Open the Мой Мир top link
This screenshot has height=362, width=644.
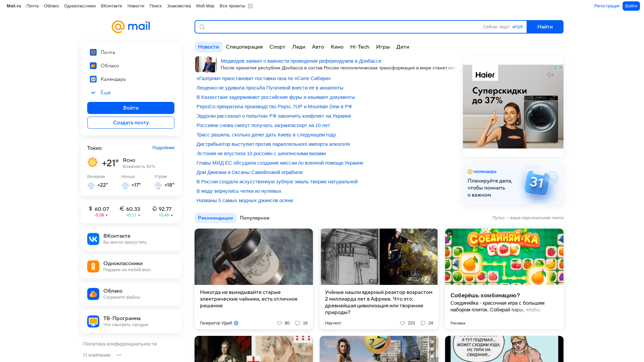tap(205, 6)
